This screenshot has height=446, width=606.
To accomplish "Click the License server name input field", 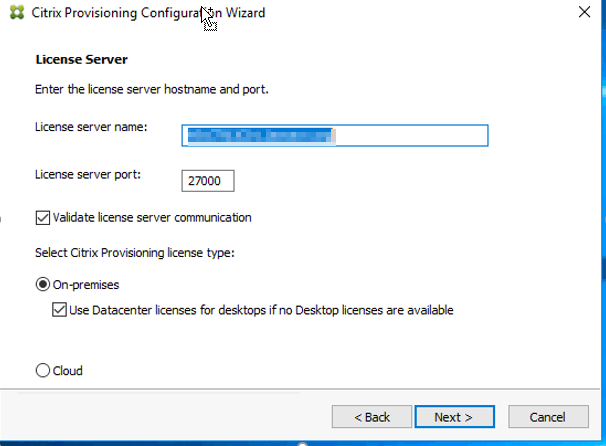I will [335, 135].
